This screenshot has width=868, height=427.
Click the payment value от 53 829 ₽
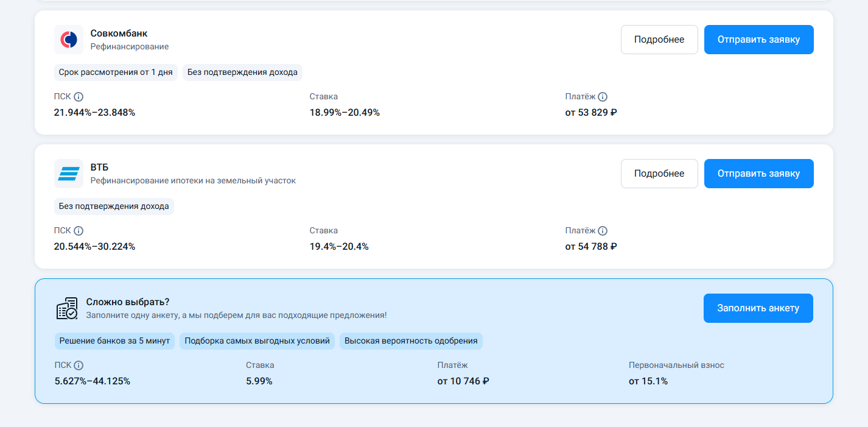(x=591, y=113)
